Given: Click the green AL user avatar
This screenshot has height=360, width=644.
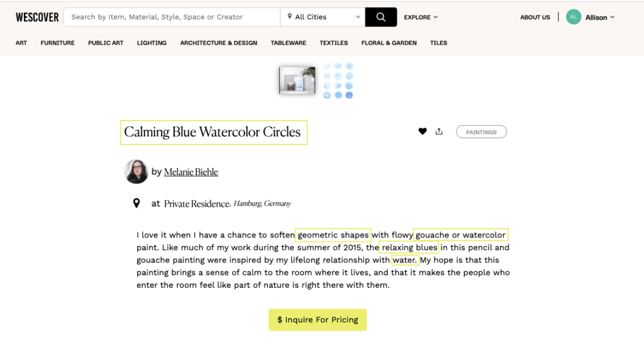Looking at the screenshot, I should (574, 17).
